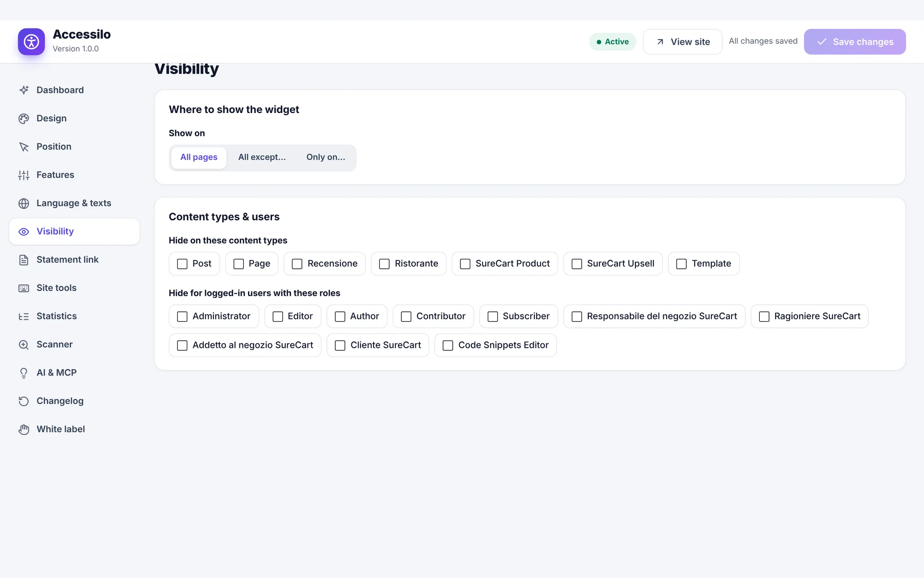This screenshot has height=578, width=924.
Task: Open the Statistics section label
Action: click(56, 316)
